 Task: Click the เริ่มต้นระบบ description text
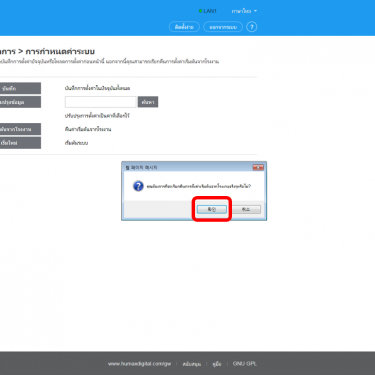(76, 143)
